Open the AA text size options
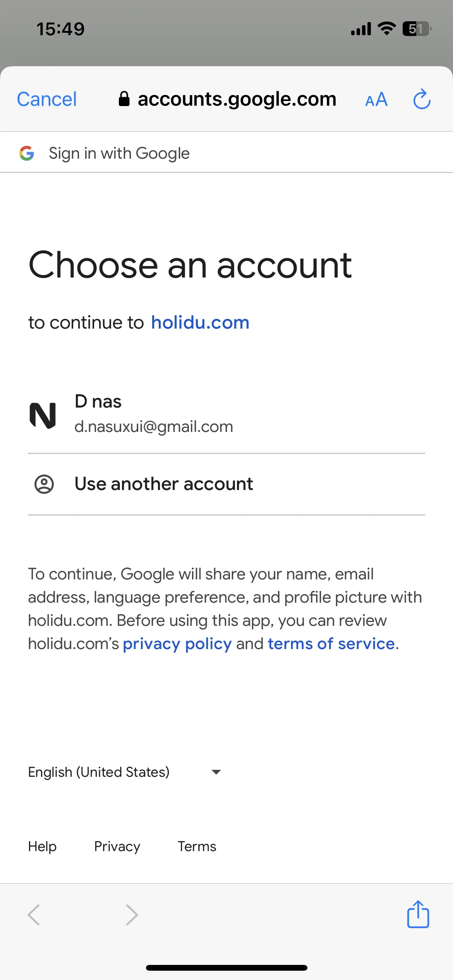The height and width of the screenshot is (980, 453). pyautogui.click(x=376, y=99)
